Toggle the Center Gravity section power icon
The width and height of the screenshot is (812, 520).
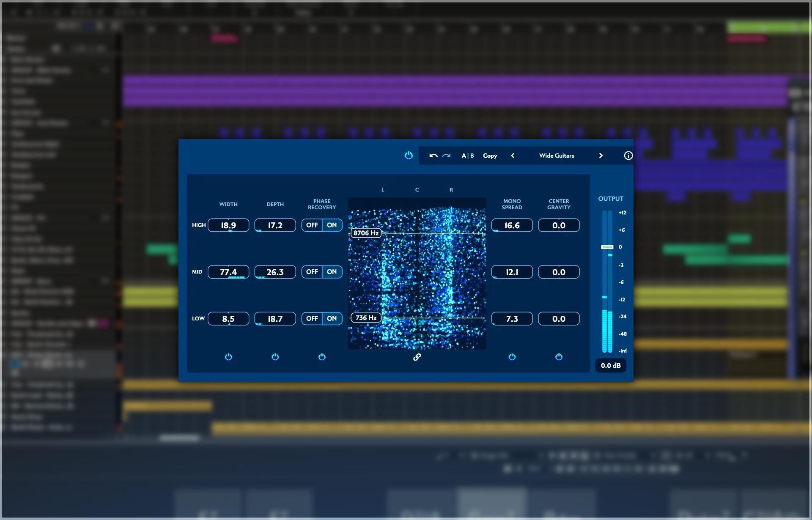[559, 357]
